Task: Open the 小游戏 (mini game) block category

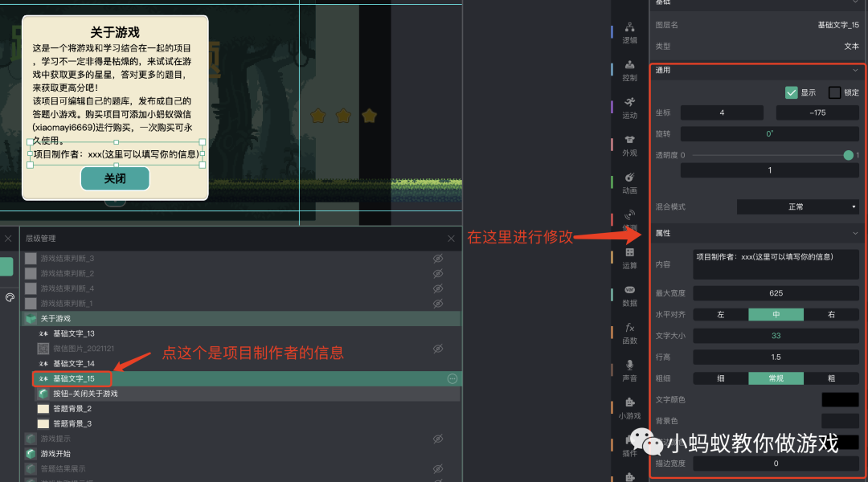Action: tap(629, 409)
